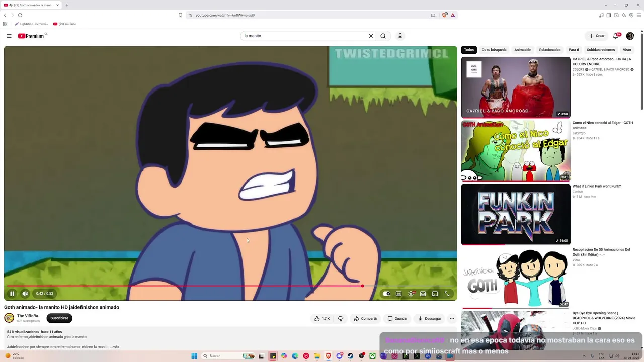Viewport: 644px width, 362px height.
Task: Open the Funkin Park video thumbnail
Action: 516,214
